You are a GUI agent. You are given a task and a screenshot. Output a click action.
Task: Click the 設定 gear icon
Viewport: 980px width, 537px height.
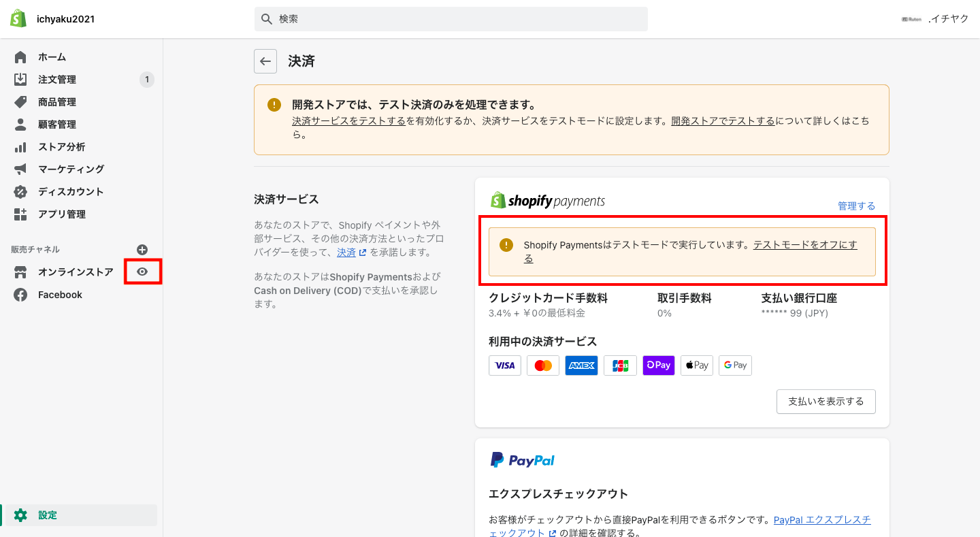click(x=20, y=515)
